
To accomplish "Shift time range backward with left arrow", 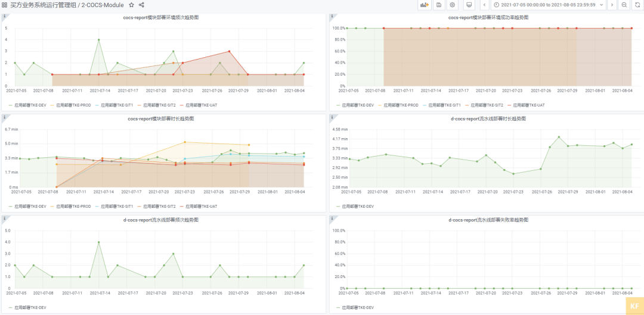I will click(484, 5).
